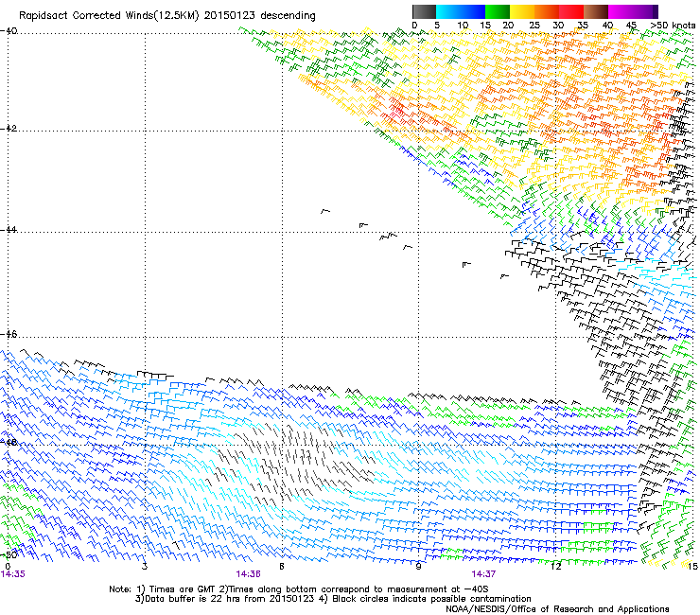Click the dark purple 45-50 knots legend swatch
The height and width of the screenshot is (615, 700).
645,11
